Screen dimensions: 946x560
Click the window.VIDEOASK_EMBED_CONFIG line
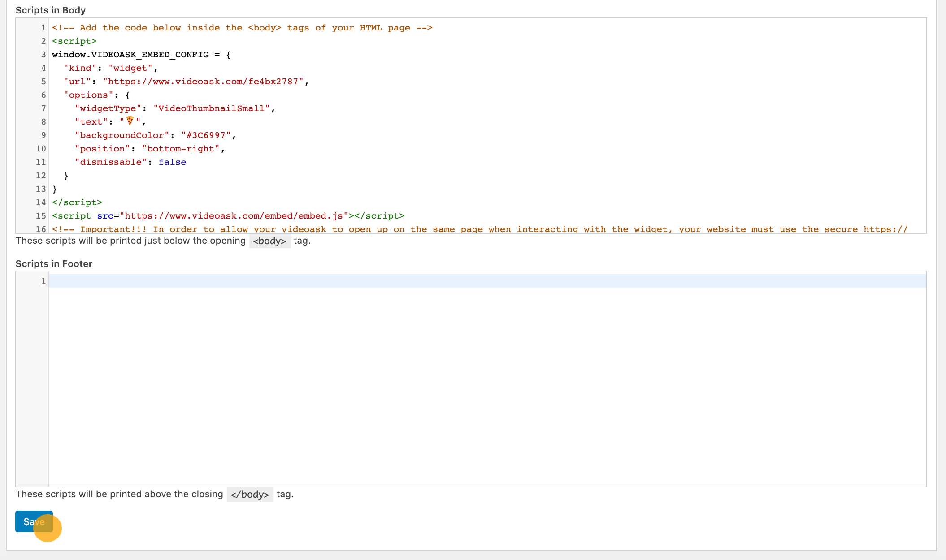pos(141,55)
